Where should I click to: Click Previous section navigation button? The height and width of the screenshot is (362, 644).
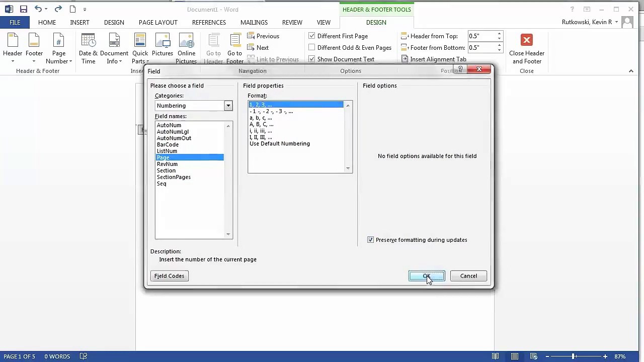(263, 36)
